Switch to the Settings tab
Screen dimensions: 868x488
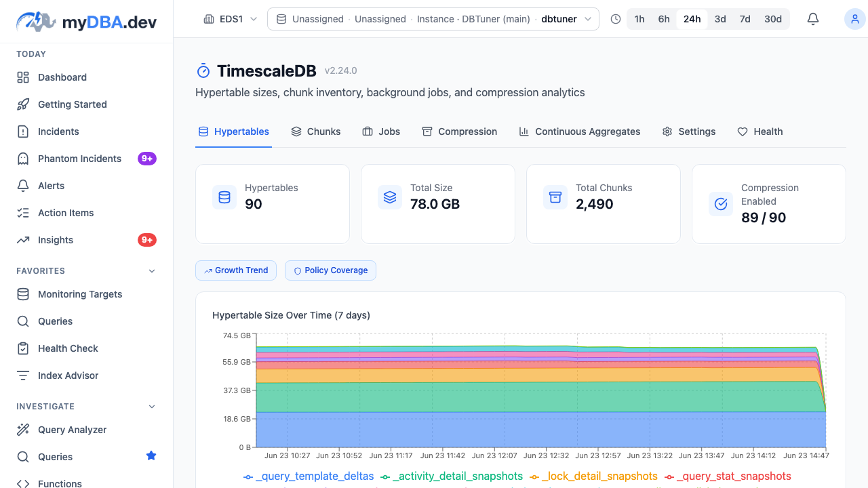(x=689, y=131)
